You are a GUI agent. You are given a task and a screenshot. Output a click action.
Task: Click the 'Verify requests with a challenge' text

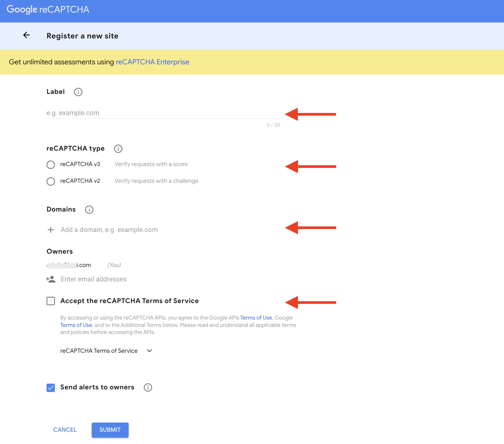(156, 181)
